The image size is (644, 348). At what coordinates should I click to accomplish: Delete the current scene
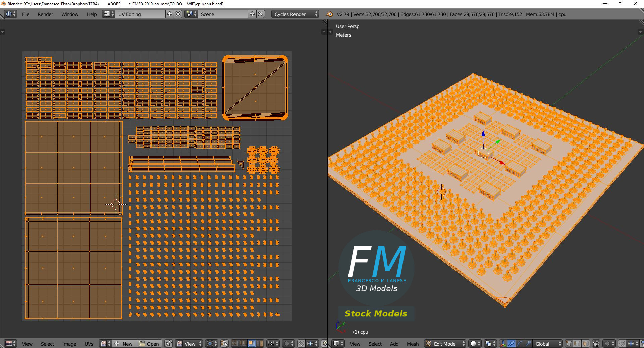[x=261, y=14]
